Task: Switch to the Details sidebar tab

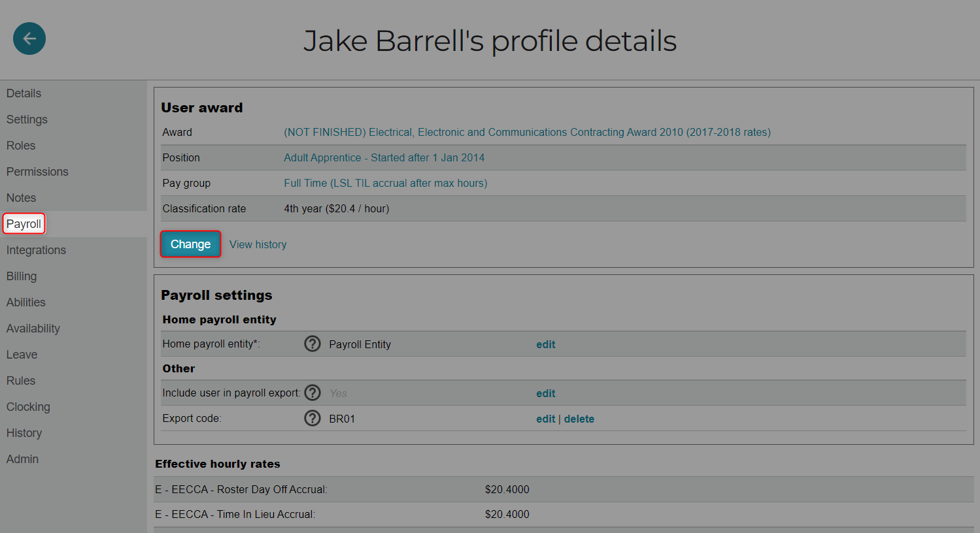Action: click(24, 93)
